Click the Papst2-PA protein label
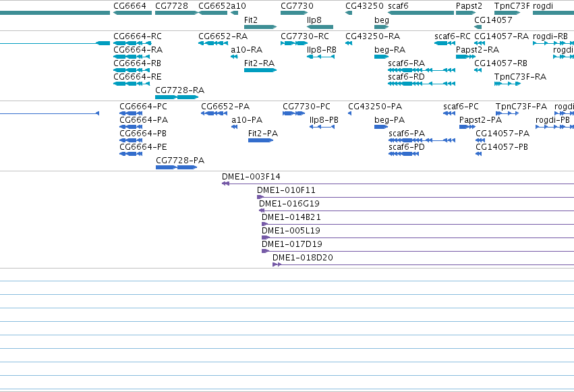 480,120
